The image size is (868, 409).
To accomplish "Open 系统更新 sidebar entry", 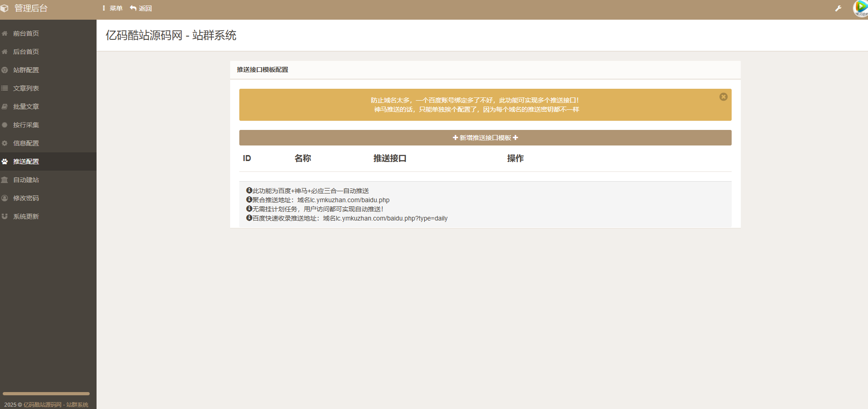I will point(26,216).
